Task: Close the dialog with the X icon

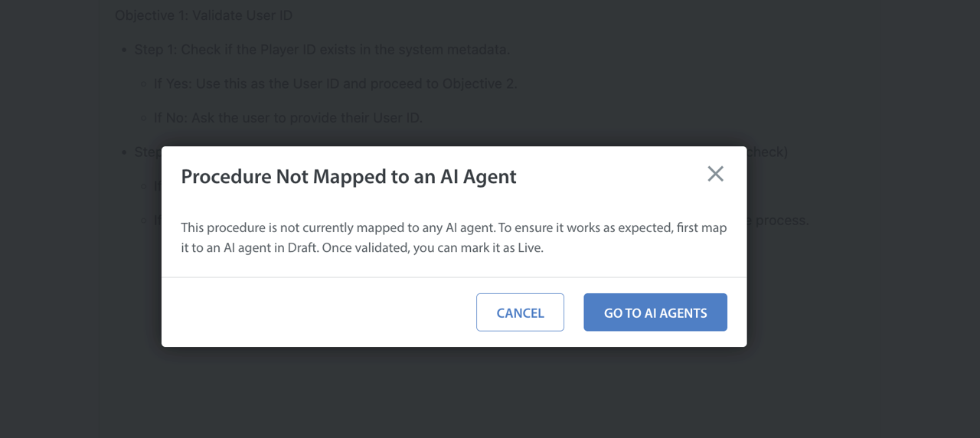Action: coord(715,174)
